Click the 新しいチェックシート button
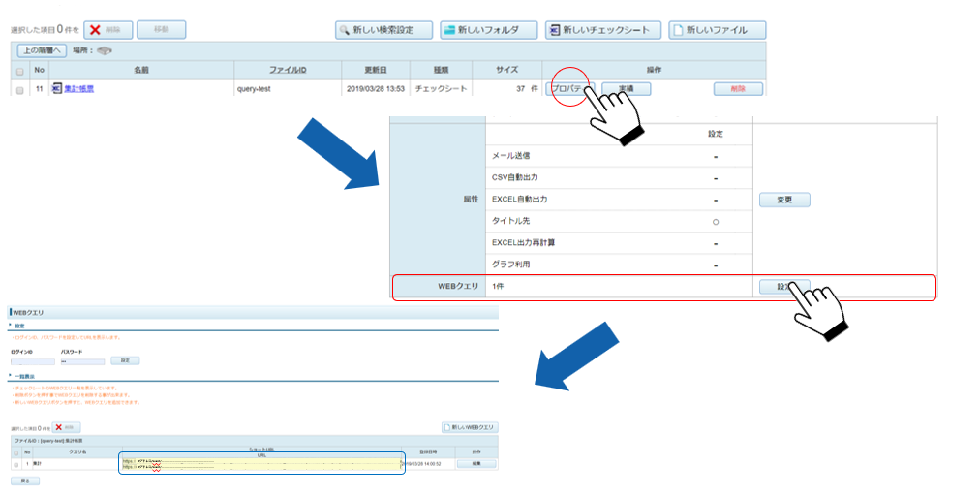 point(602,30)
